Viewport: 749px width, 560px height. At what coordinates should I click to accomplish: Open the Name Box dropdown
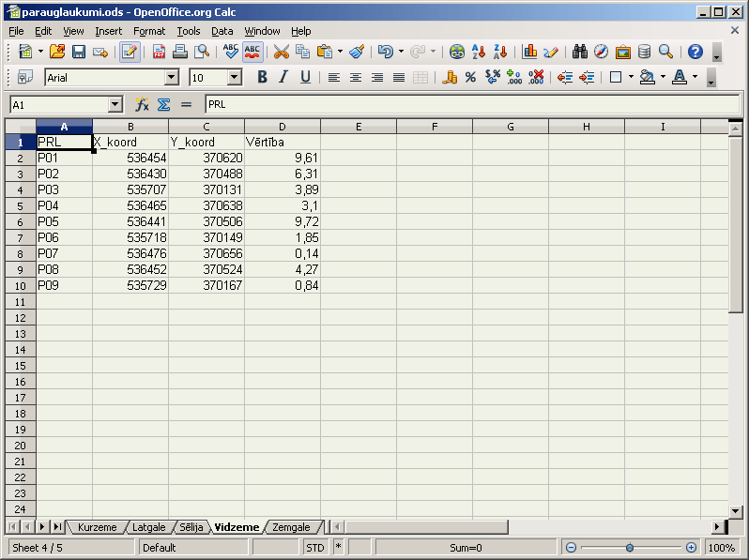(x=115, y=104)
